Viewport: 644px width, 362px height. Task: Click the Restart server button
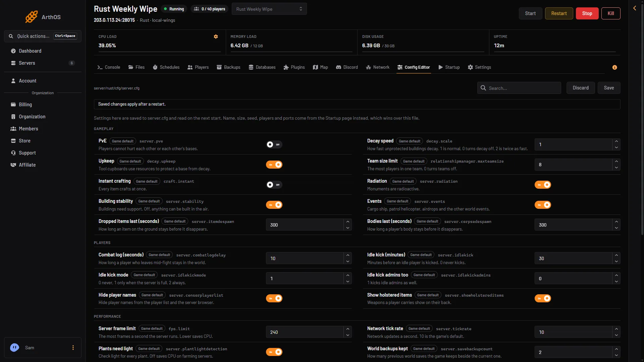point(559,13)
